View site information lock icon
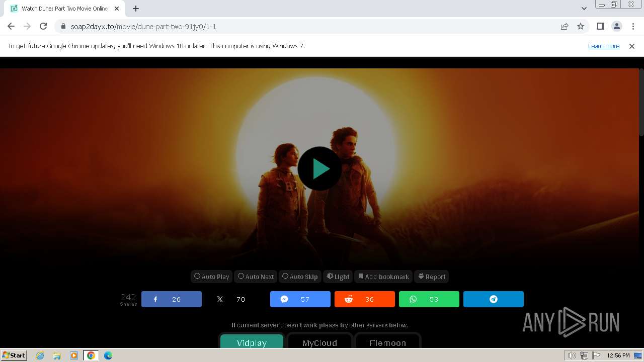644x362 pixels. tap(63, 26)
